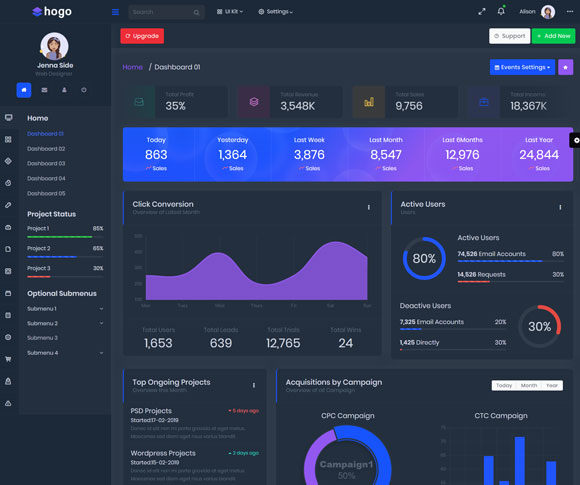Open the settings gear tab on right edge

tap(575, 140)
